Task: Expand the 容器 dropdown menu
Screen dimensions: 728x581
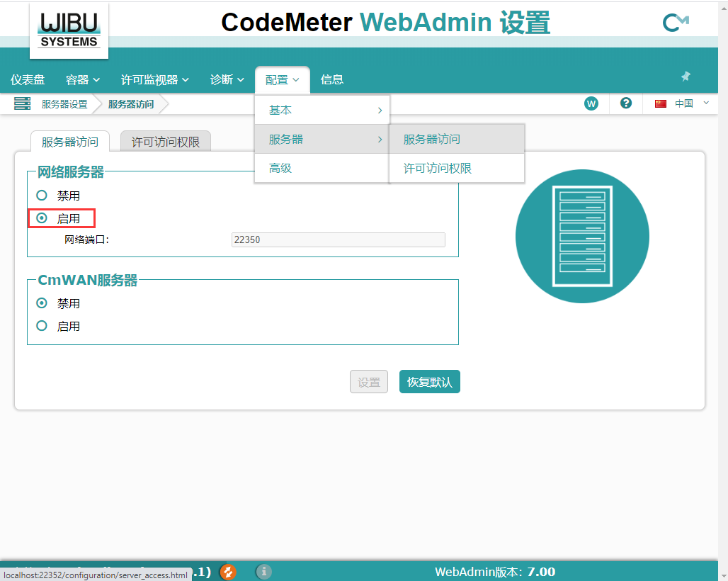Action: [83, 80]
